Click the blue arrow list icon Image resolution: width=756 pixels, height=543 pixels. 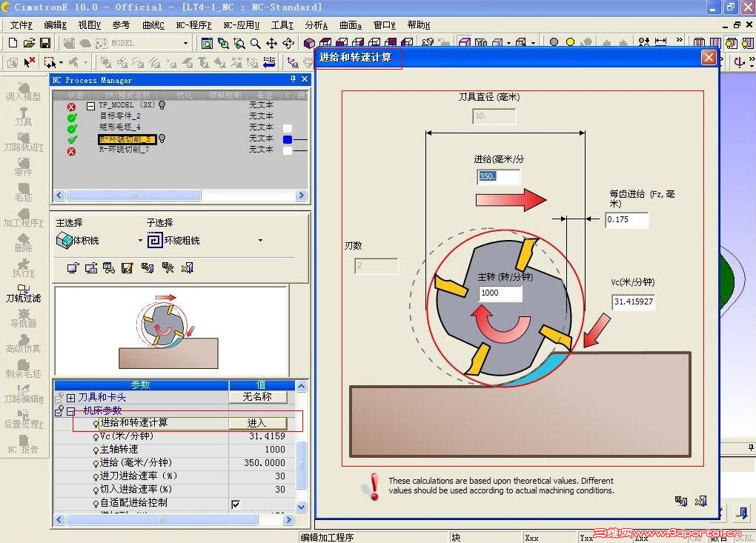pos(269,61)
